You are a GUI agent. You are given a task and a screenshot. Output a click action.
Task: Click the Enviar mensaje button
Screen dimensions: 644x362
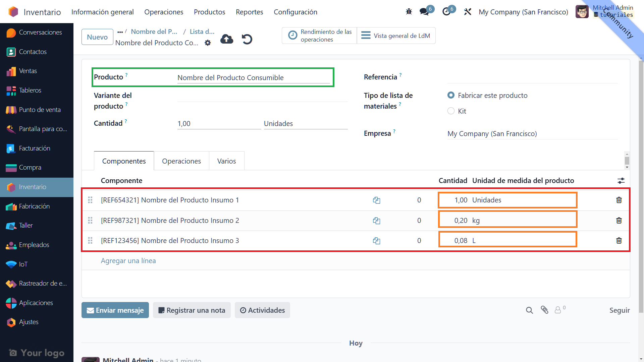115,310
